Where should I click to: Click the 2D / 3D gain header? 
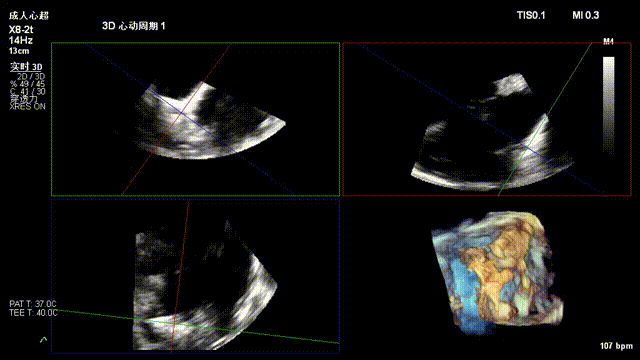[31, 77]
